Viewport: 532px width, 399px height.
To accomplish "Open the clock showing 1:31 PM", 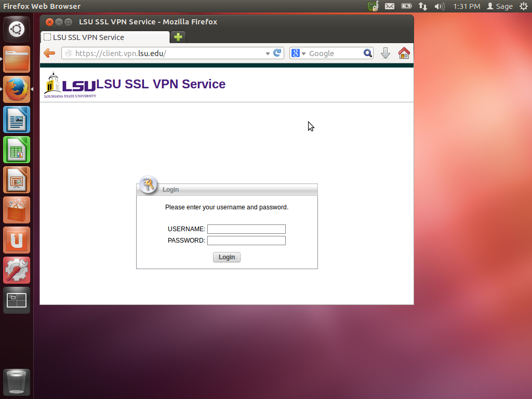I will (x=467, y=6).
